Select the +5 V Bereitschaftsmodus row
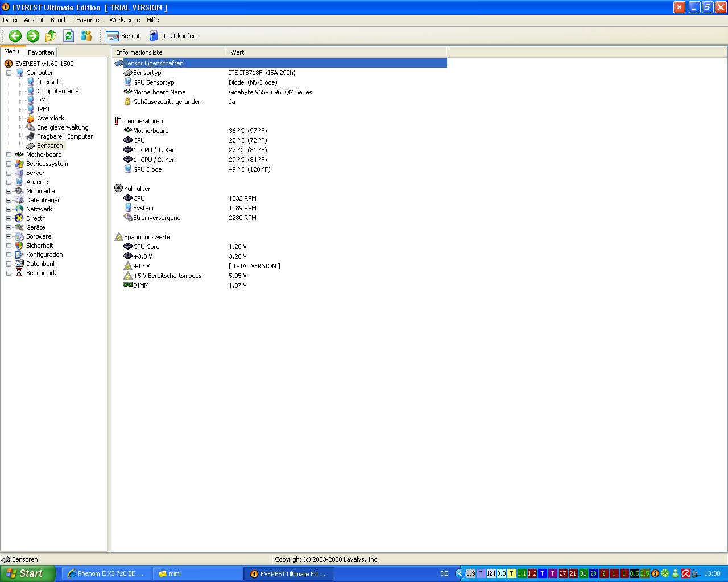 [280, 276]
